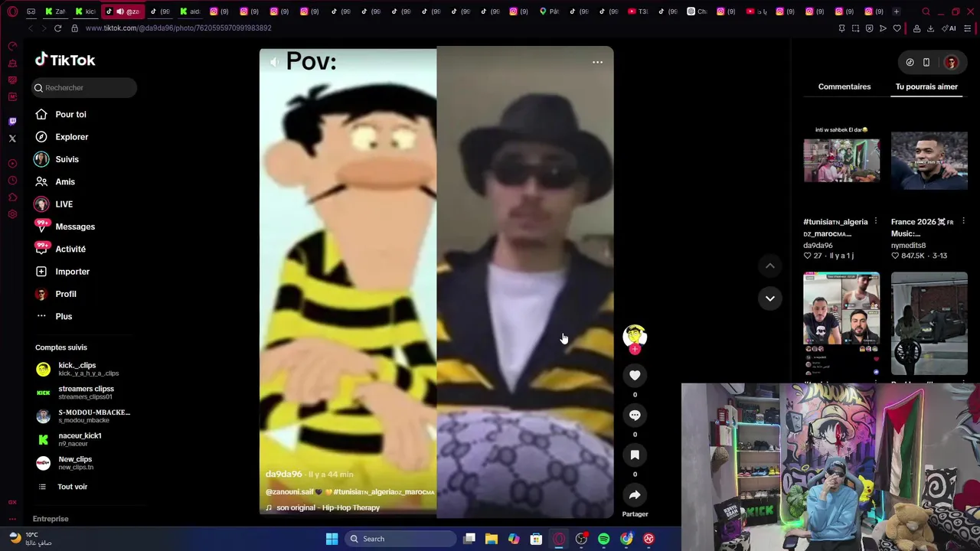Expand the Plus menu

pyautogui.click(x=54, y=316)
